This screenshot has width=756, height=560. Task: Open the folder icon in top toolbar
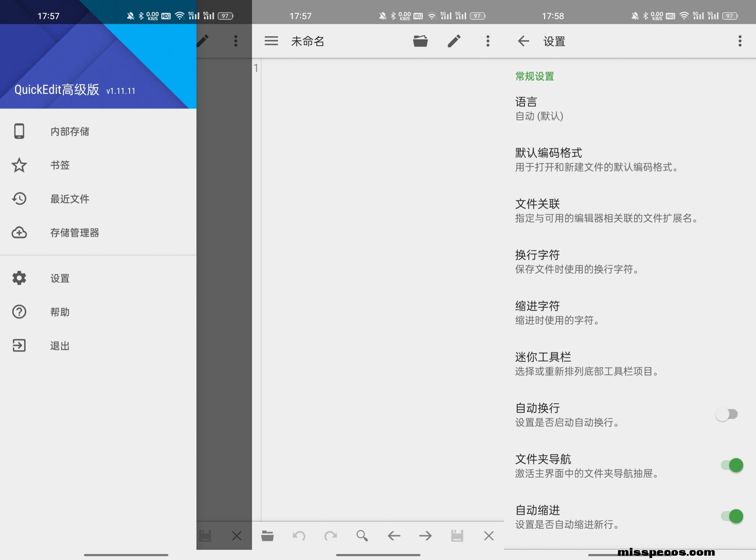(x=420, y=41)
